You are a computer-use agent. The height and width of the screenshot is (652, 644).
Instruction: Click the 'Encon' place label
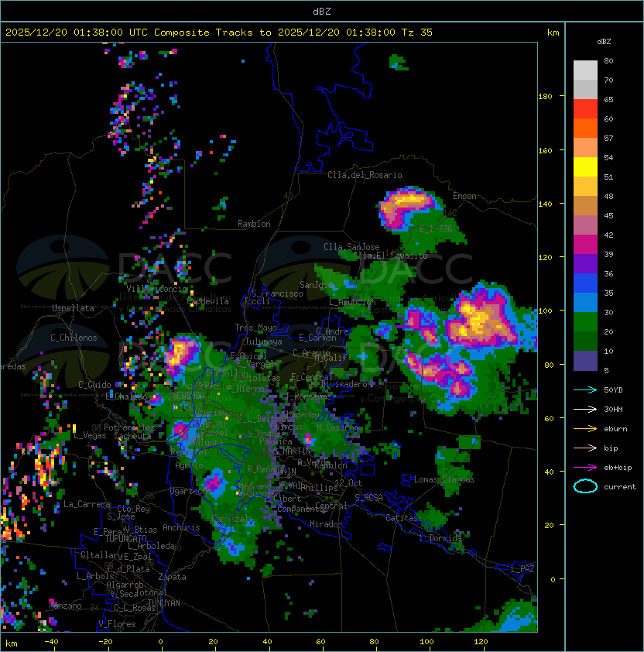[x=464, y=196]
